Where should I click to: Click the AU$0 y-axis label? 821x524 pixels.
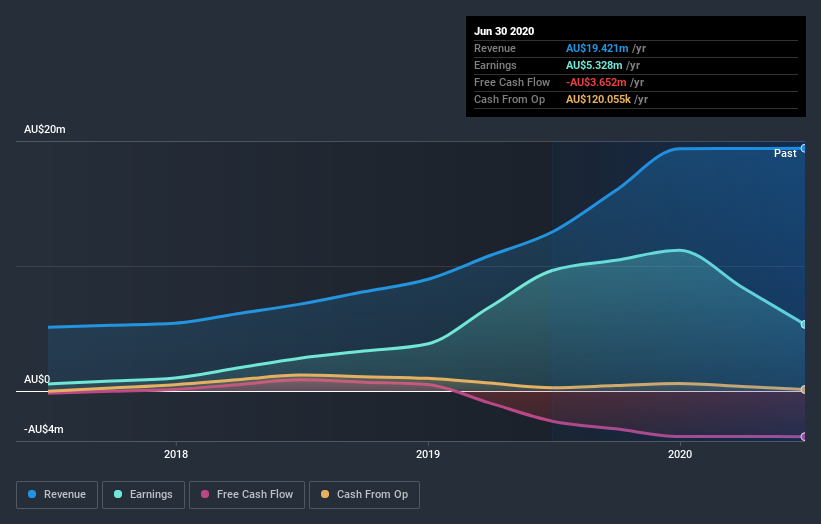[37, 379]
